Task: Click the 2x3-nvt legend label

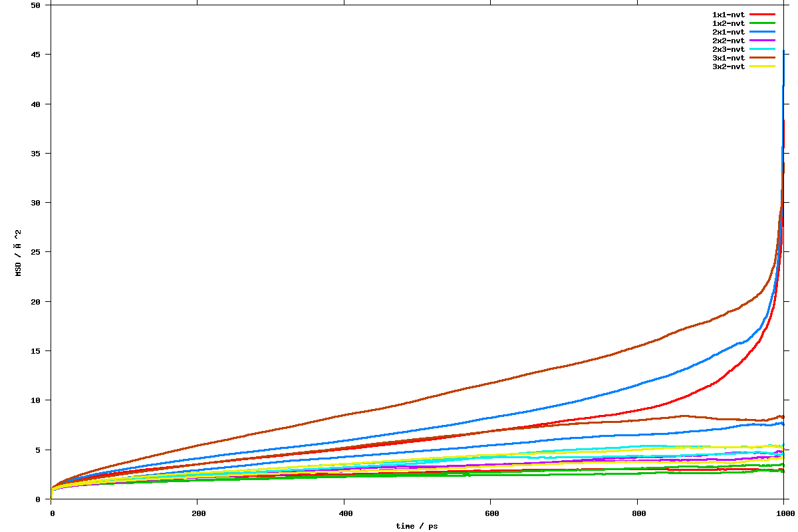Action: click(728, 49)
